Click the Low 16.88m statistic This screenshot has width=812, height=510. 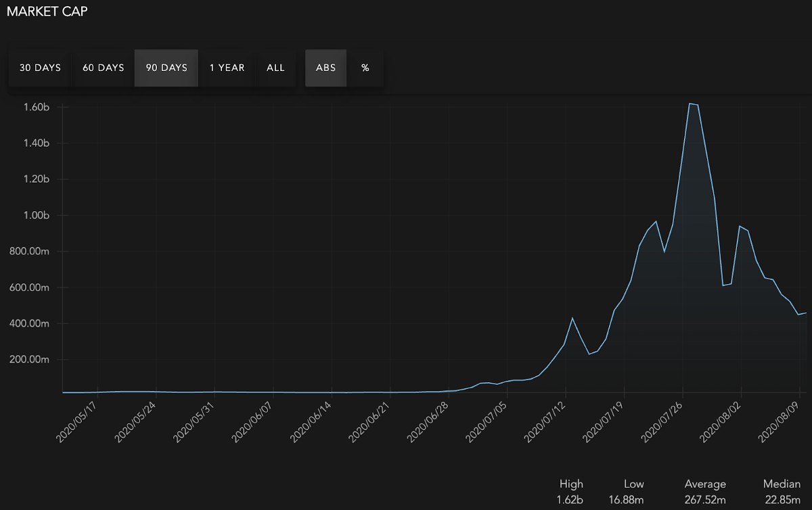click(x=627, y=492)
